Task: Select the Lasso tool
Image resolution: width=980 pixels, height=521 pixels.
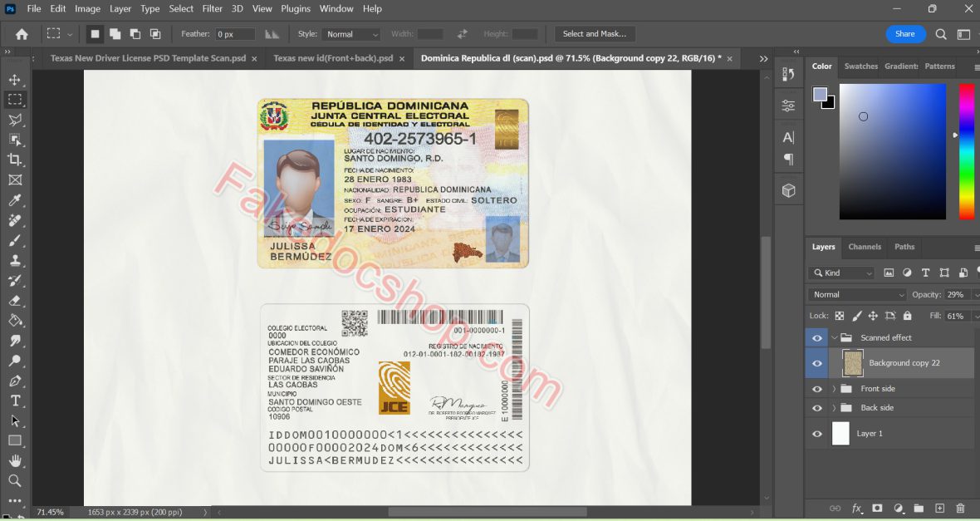Action: click(x=15, y=120)
